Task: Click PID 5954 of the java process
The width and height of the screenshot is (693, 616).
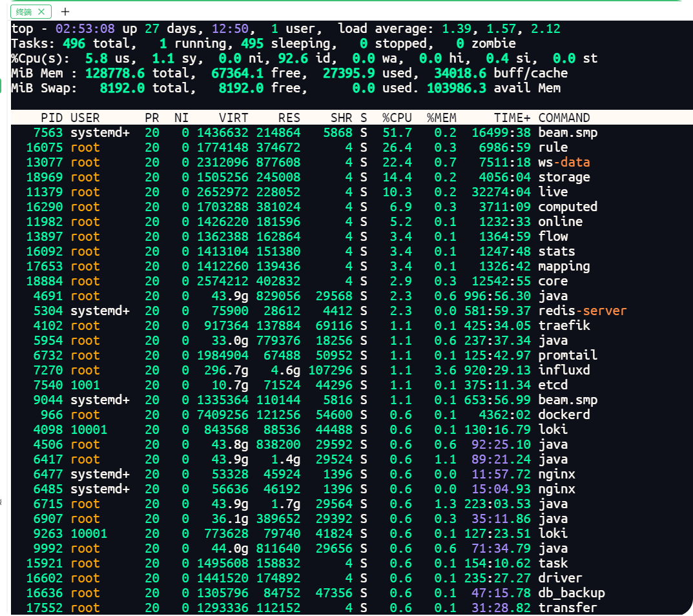Action: click(48, 341)
